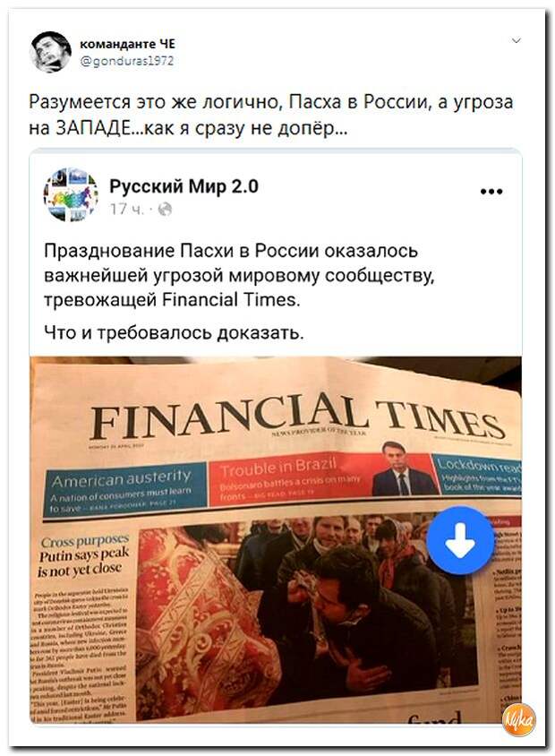Open the команданте ЧЕ profile avatar
Viewport: 555px width, 756px height.
click(51, 52)
